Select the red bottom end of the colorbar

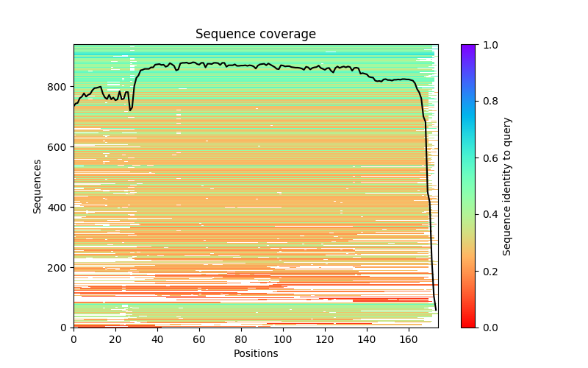[x=468, y=325]
